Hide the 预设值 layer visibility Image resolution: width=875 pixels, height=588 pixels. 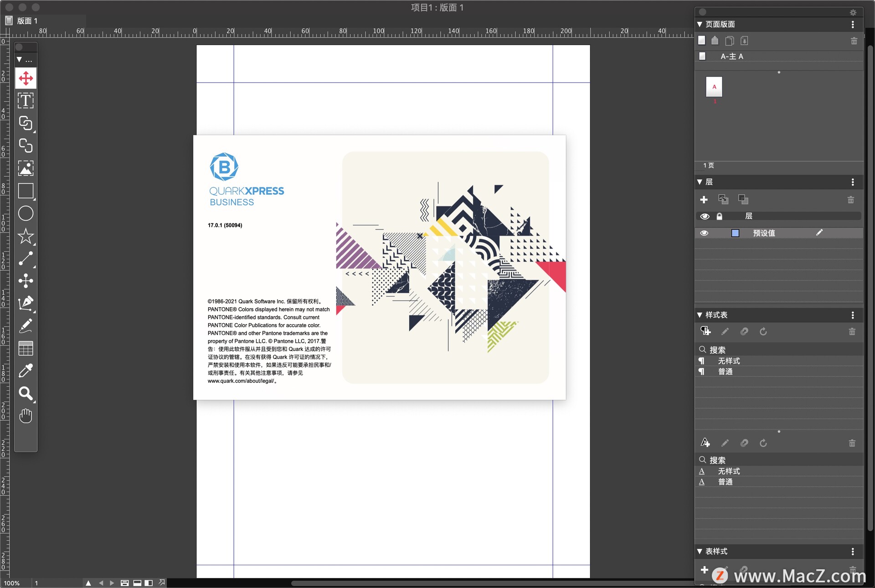click(704, 233)
